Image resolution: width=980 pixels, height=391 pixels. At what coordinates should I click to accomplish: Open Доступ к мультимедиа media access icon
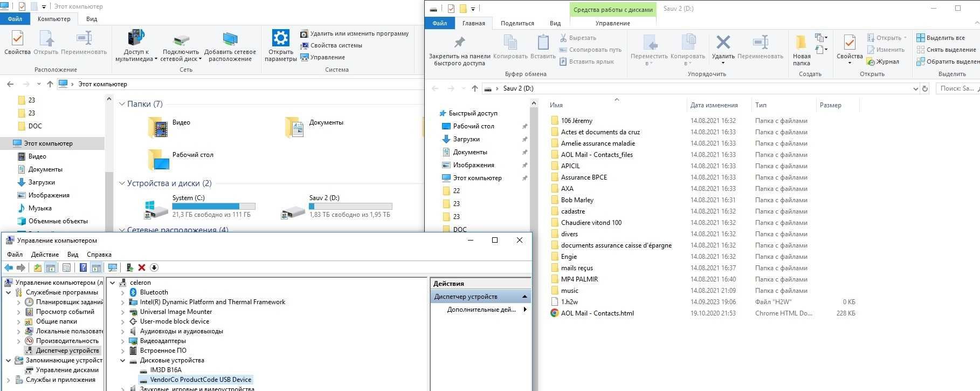point(136,38)
